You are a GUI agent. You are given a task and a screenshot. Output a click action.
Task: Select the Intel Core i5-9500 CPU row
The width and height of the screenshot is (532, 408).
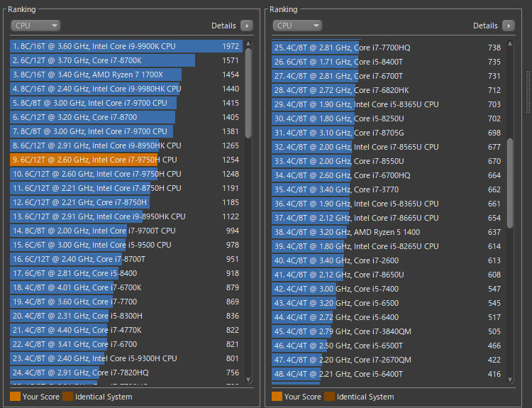tap(126, 245)
